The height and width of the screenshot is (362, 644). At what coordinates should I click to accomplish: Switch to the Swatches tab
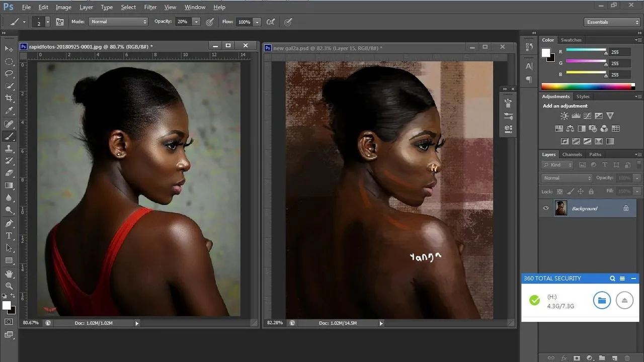(x=571, y=40)
